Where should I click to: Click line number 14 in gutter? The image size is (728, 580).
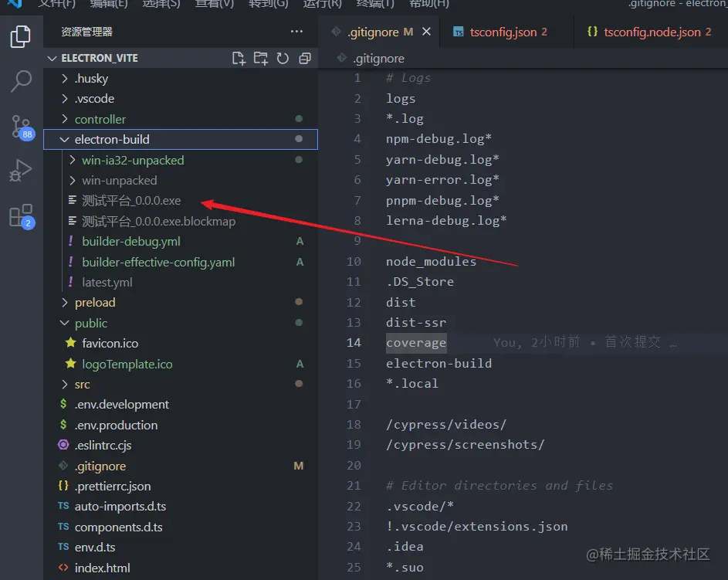pos(354,343)
